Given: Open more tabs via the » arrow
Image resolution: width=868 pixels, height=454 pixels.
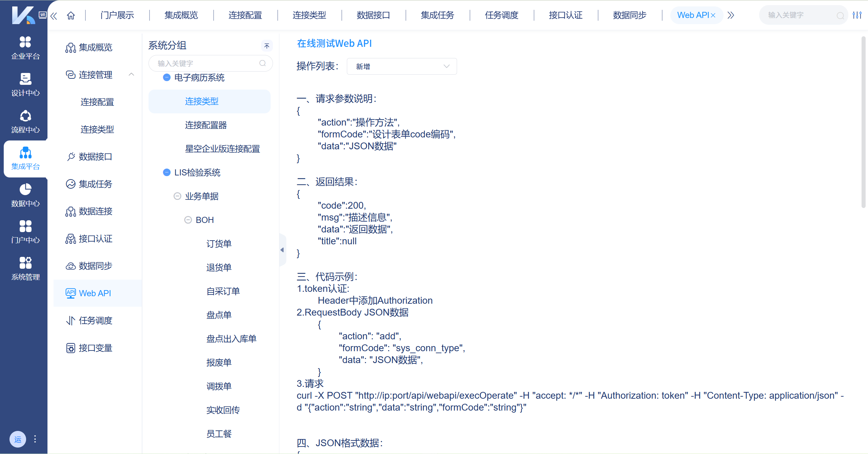Looking at the screenshot, I should tap(731, 15).
